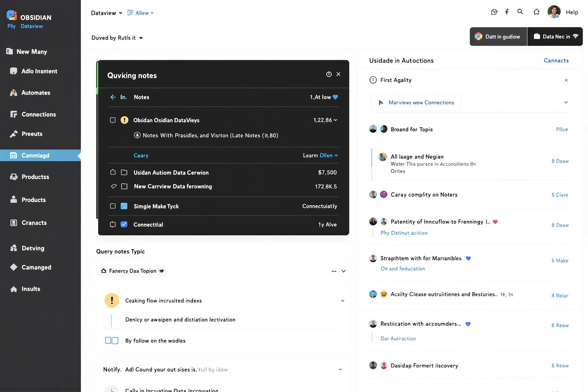The image size is (588, 392).
Task: Click the yellow warning icon by Obsidan DataVieys
Action: tap(124, 120)
